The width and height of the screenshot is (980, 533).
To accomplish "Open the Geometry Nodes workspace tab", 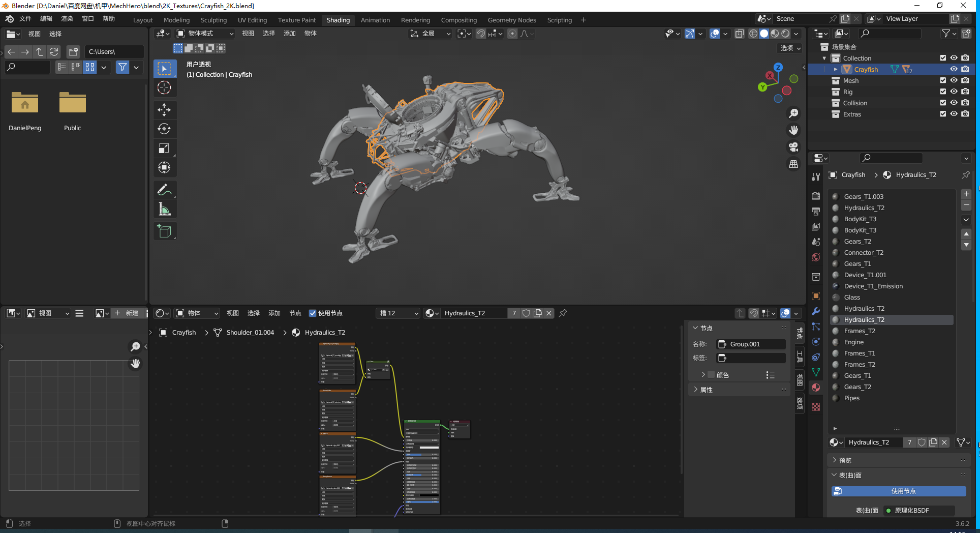I will click(512, 20).
